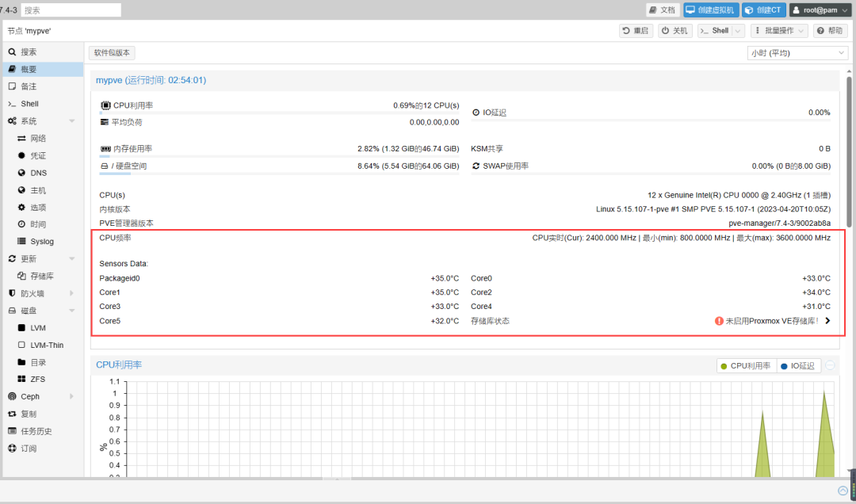
Task: Toggle CPU利用率 legend series in chart
Action: click(x=744, y=366)
